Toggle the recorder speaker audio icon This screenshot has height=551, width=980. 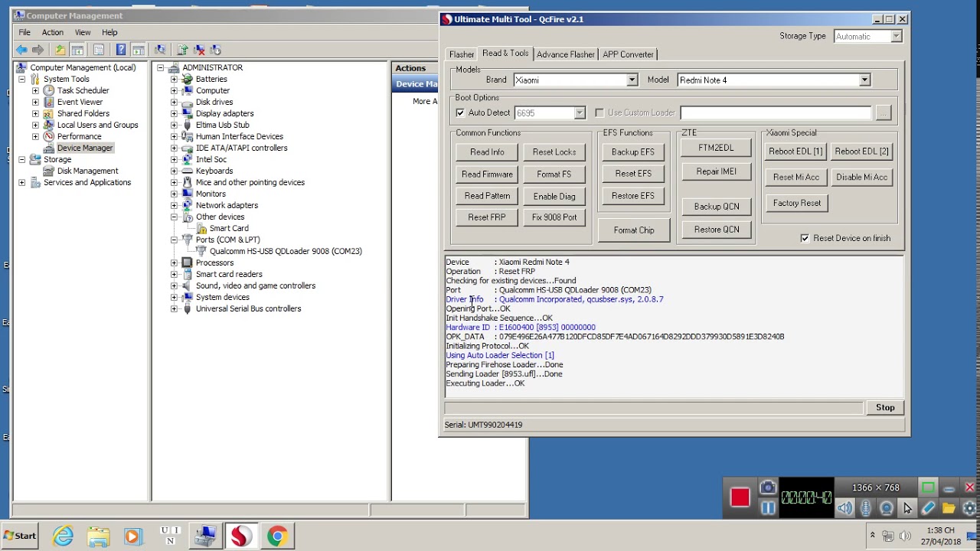click(845, 508)
